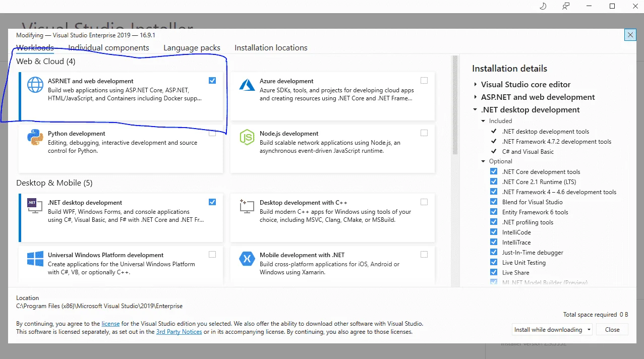644x359 pixels.
Task: Click the Web & Cloud (4) heading
Action: pos(46,62)
